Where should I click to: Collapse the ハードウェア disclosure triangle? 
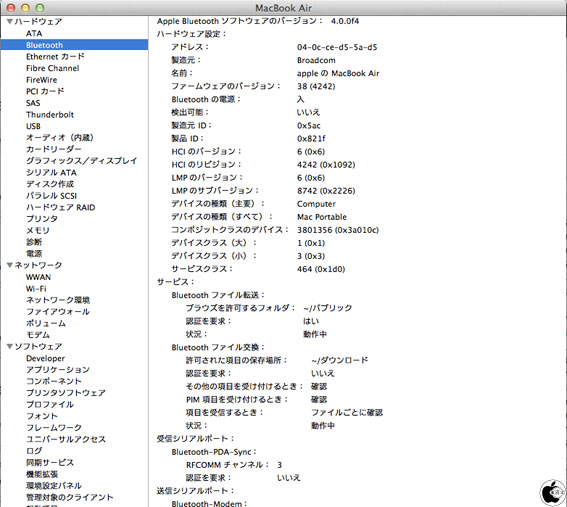click(10, 22)
